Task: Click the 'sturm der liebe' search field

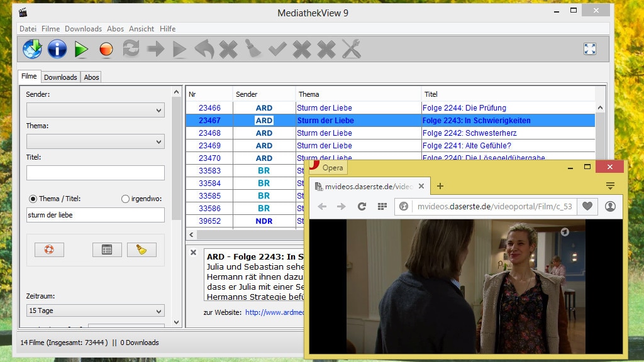Action: pos(95,215)
